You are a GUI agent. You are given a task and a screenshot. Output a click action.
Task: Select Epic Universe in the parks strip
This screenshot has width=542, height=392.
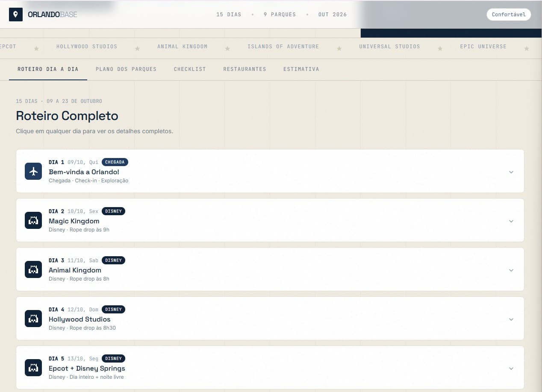(483, 47)
